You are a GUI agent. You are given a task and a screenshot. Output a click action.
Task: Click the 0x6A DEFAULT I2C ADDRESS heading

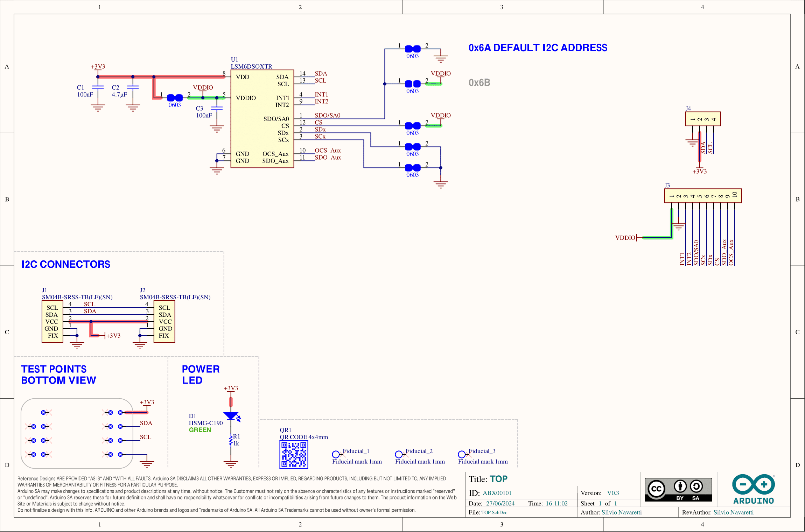[538, 48]
